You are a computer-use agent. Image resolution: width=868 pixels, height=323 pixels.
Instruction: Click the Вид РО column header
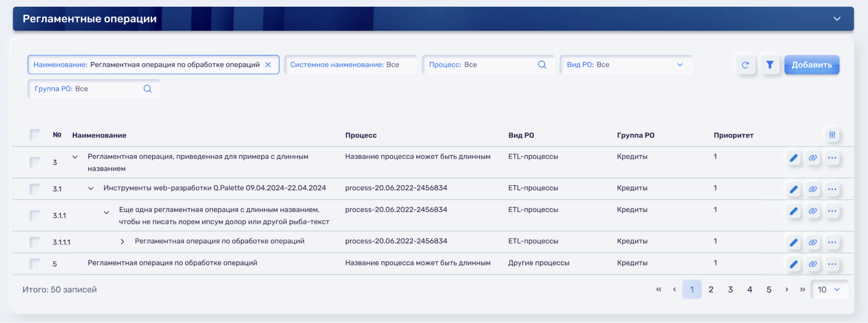[x=521, y=135]
